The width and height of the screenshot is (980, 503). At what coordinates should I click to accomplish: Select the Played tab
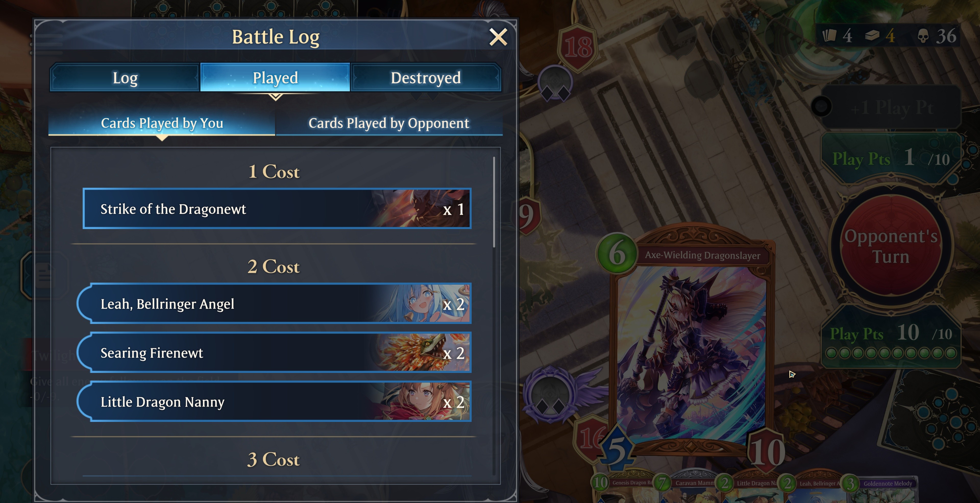click(275, 78)
